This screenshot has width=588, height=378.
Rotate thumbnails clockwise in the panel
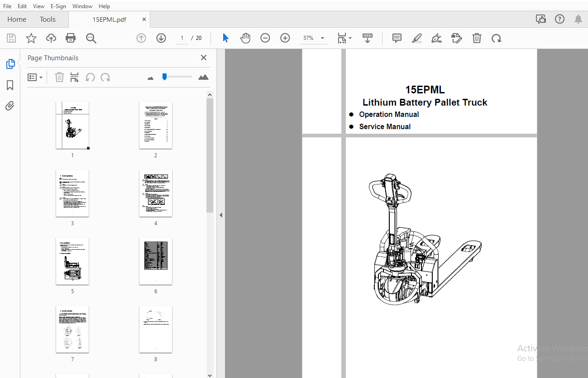coord(105,77)
